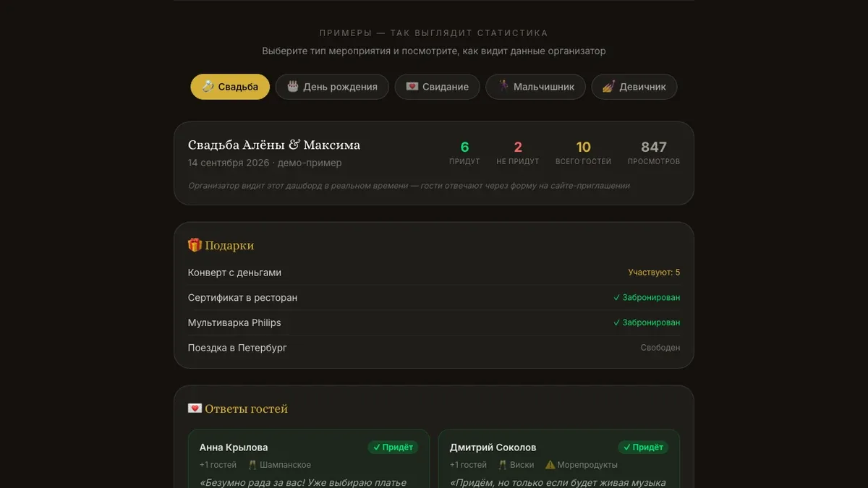Open the Свидание example tab
Screen dimensions: 868x488
[x=437, y=87]
